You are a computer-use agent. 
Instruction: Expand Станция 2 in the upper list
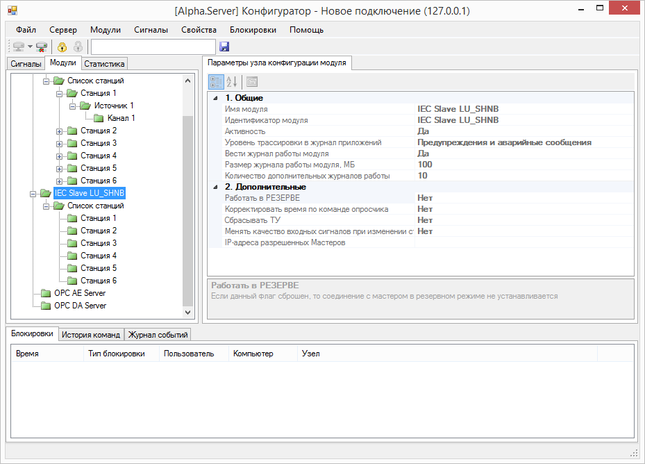point(60,132)
